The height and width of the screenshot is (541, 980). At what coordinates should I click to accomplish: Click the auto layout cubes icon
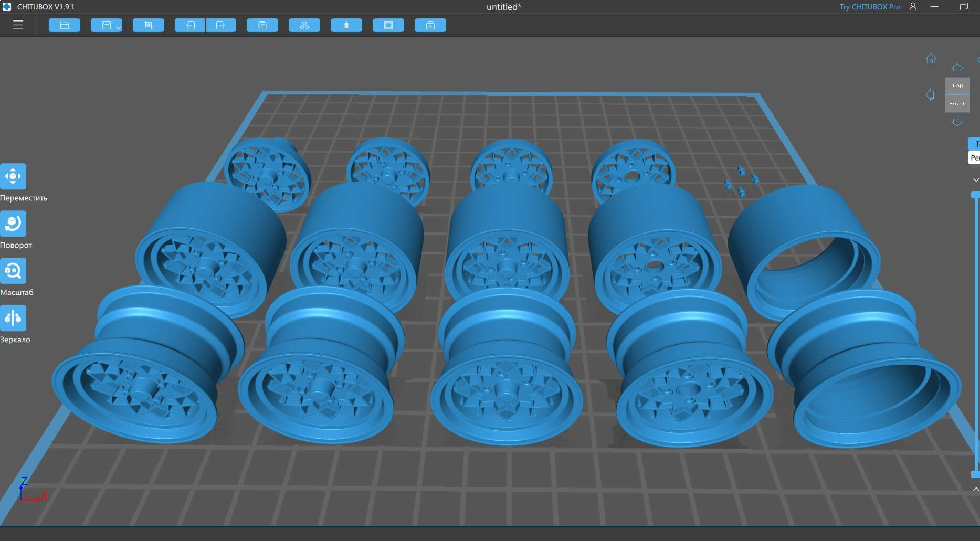(x=304, y=25)
